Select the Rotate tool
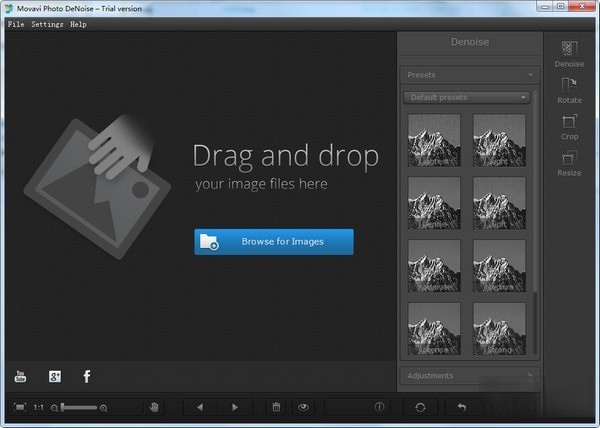This screenshot has height=428, width=600. tap(569, 90)
